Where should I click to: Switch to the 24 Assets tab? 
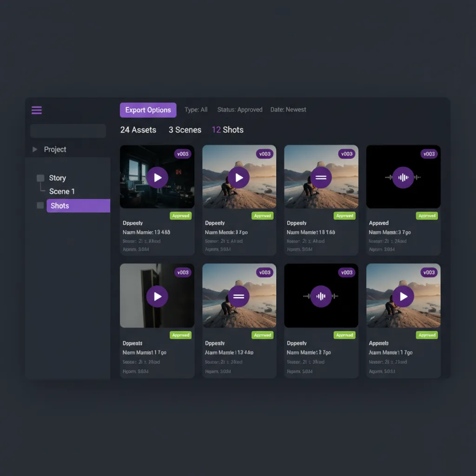click(x=138, y=130)
